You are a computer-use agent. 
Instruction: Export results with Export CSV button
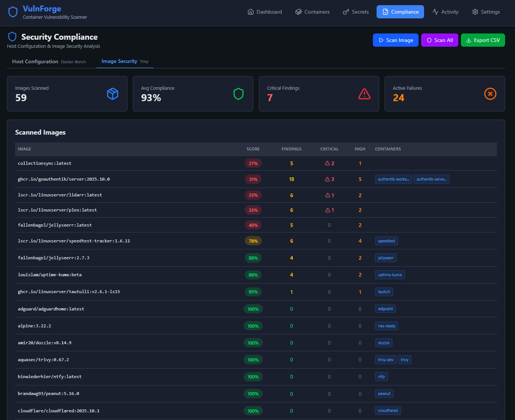(x=483, y=40)
